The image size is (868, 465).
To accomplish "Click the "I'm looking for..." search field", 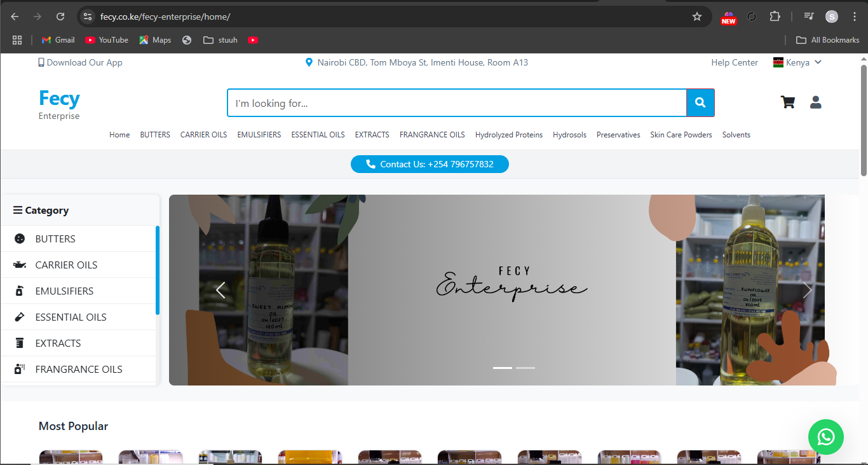I will coord(456,103).
